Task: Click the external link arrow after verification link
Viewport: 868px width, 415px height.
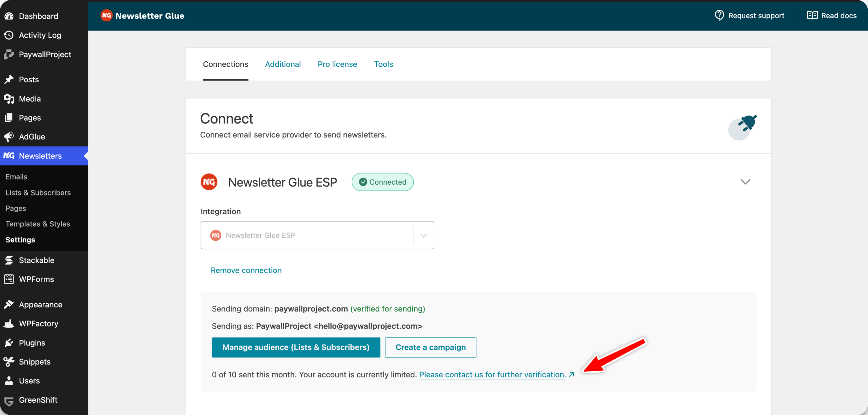Action: coord(572,374)
